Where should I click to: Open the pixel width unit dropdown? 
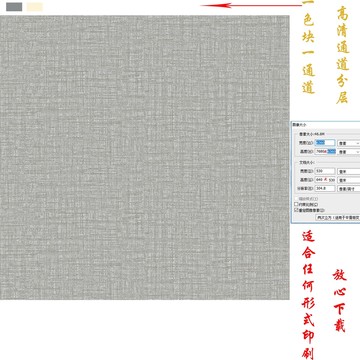349,143
